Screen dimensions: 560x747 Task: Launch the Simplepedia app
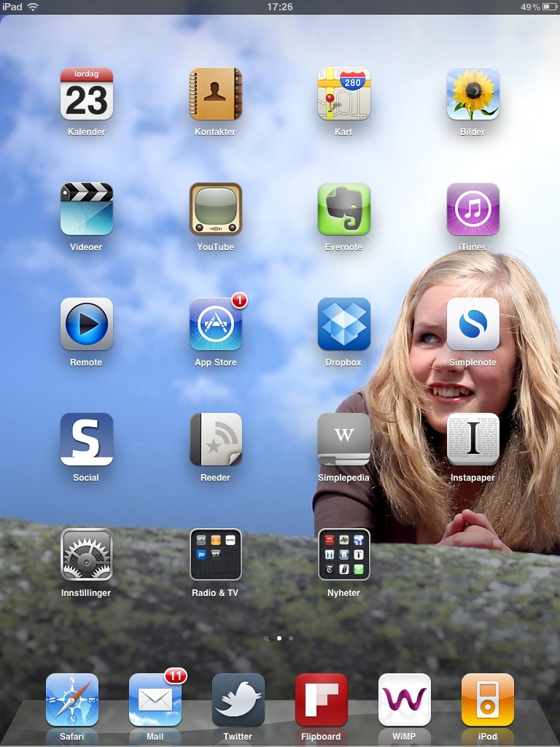pyautogui.click(x=344, y=439)
